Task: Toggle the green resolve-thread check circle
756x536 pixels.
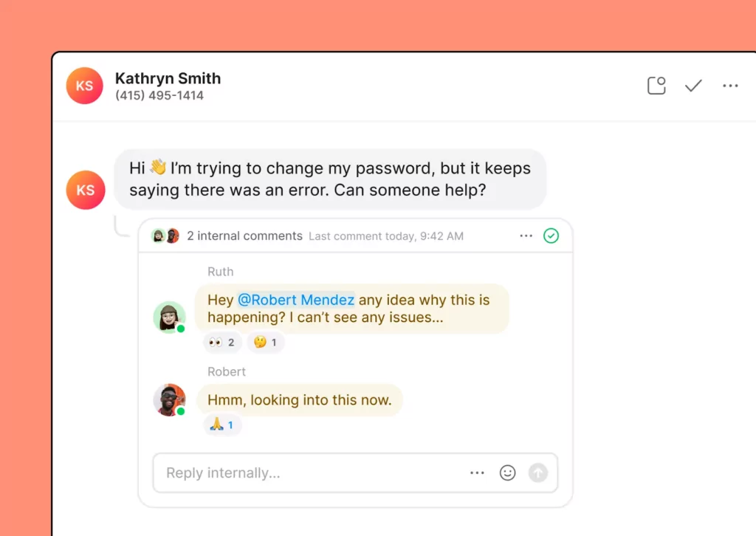Action: tap(551, 236)
